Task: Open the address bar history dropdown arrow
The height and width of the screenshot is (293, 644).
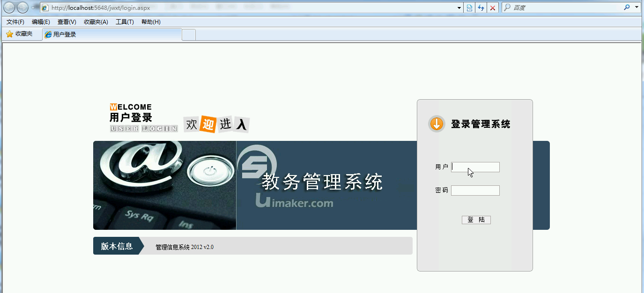Action: tap(459, 8)
